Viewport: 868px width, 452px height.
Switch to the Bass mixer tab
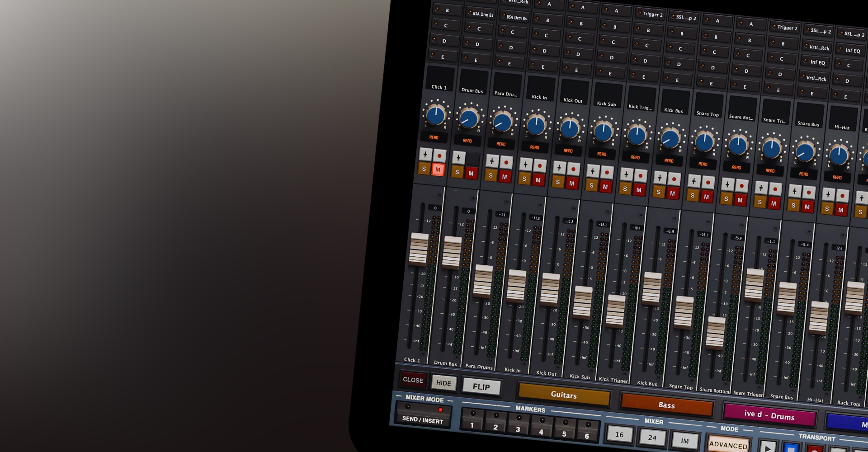point(666,405)
